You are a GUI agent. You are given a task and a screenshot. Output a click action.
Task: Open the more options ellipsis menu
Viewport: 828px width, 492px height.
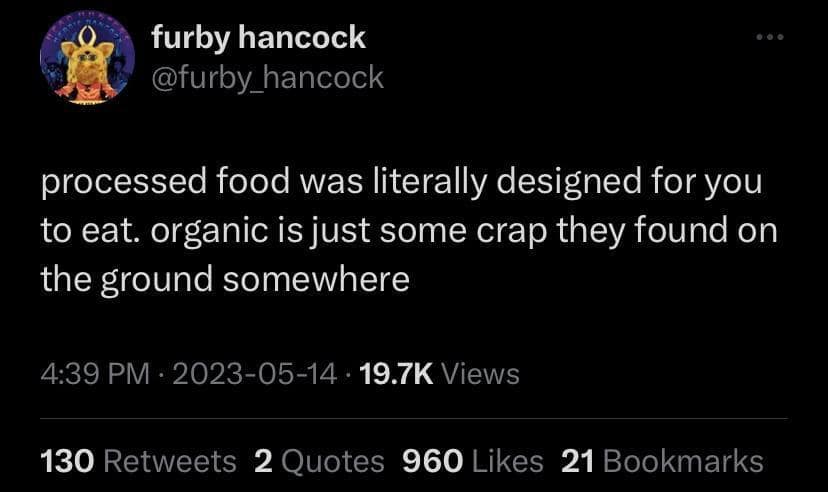771,37
